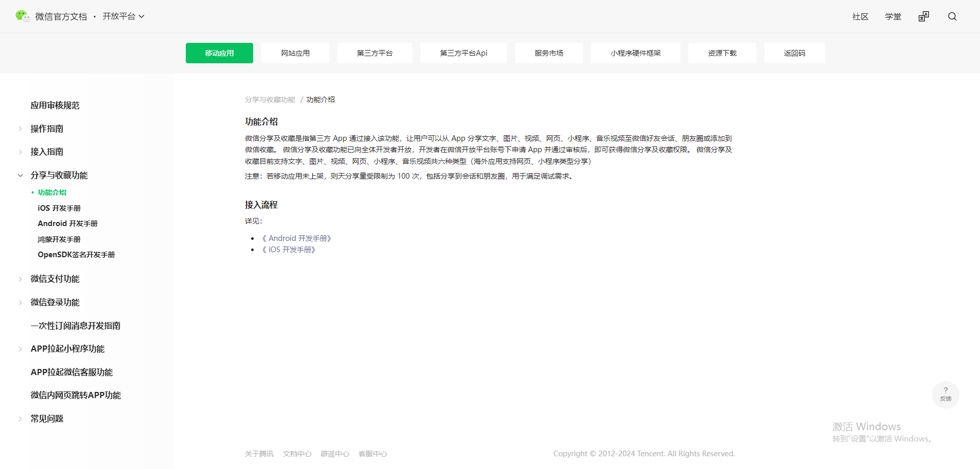Image resolution: width=980 pixels, height=469 pixels.
Task: Expand the 接入指南 section chevron
Action: [x=20, y=152]
